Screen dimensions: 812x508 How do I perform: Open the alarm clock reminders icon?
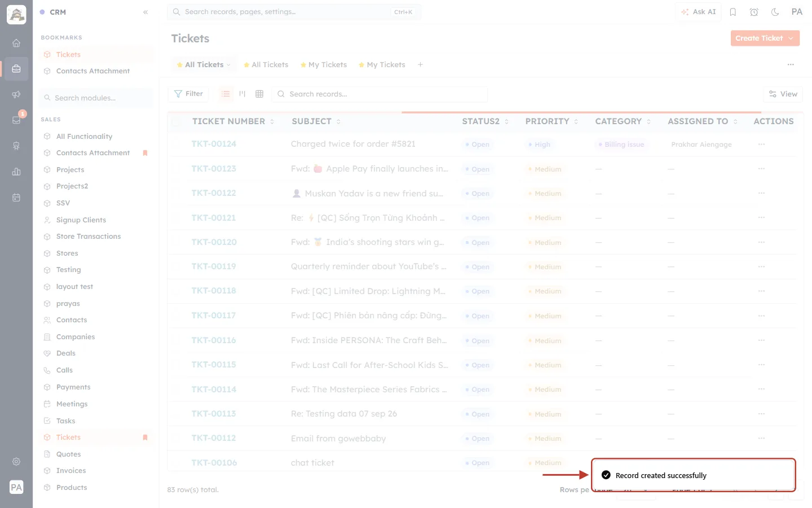coord(754,12)
